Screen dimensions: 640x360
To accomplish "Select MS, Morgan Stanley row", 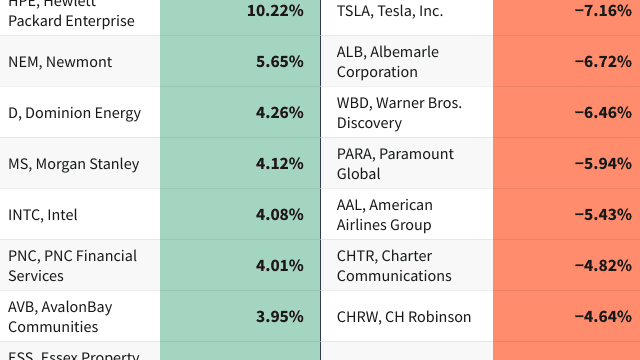I will 73,164.
